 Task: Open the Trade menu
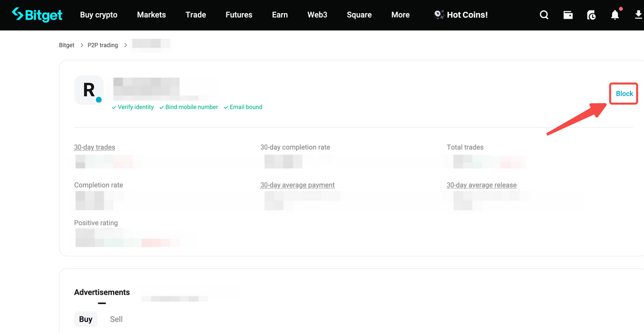196,15
